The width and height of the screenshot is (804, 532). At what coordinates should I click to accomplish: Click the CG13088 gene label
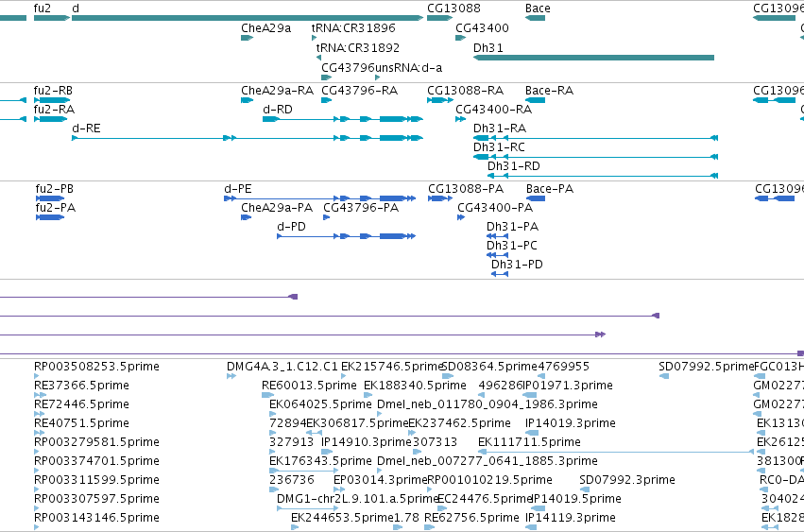click(x=453, y=9)
